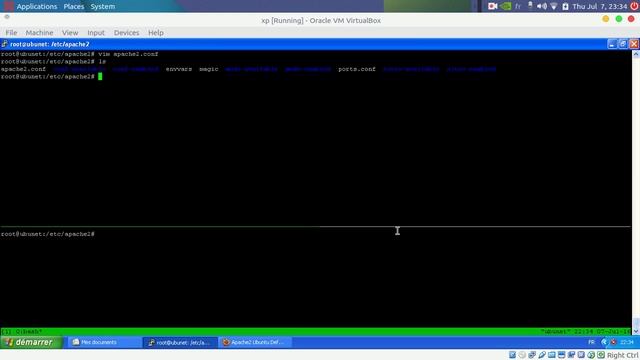Click xp [Running] VirtualBox title text
The height and width of the screenshot is (360, 640).
click(321, 20)
